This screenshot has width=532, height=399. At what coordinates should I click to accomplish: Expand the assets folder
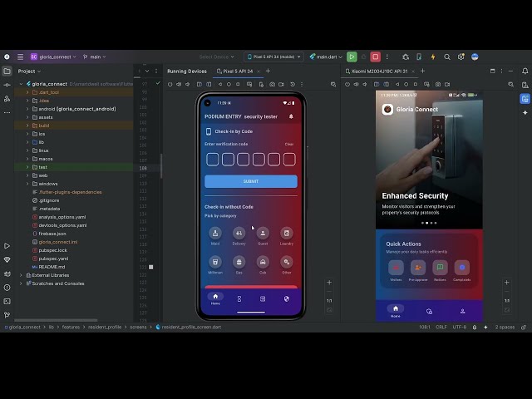[27, 117]
